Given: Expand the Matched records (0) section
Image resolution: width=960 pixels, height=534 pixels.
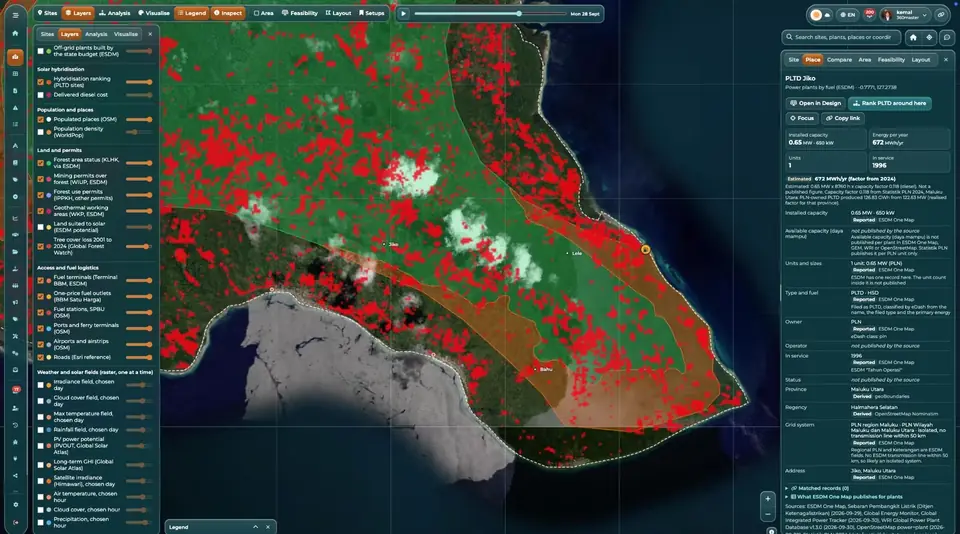Looking at the screenshot, I should tap(818, 488).
